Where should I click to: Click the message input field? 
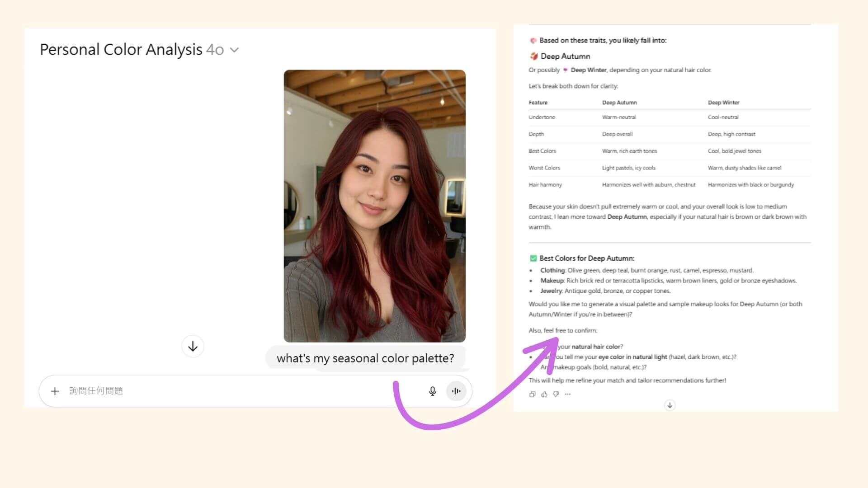coord(226,391)
